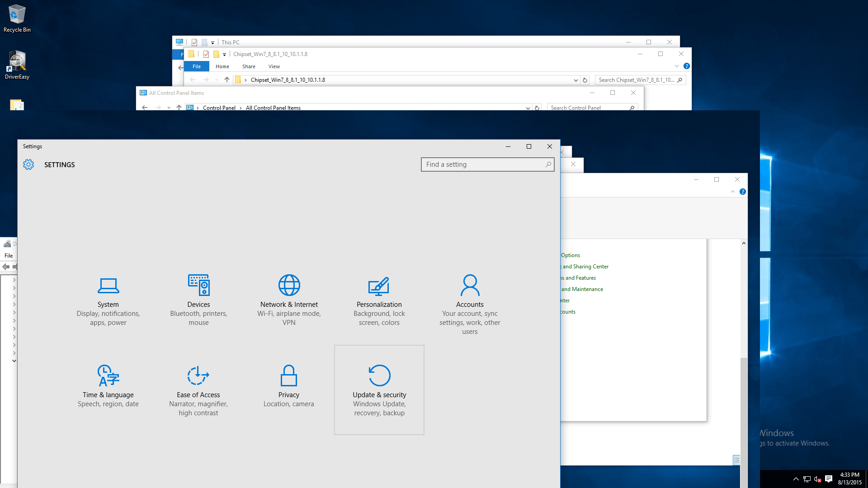Open the Ease of Access settings

pyautogui.click(x=198, y=390)
